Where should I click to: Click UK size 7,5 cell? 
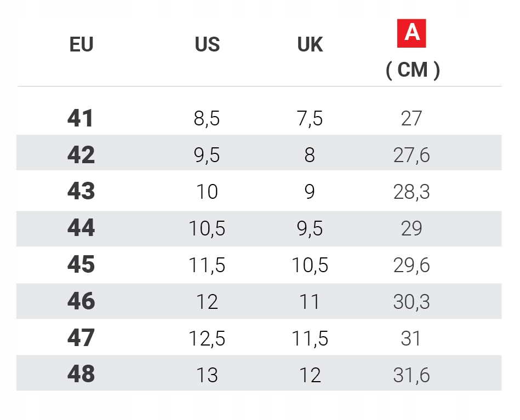pyautogui.click(x=310, y=119)
